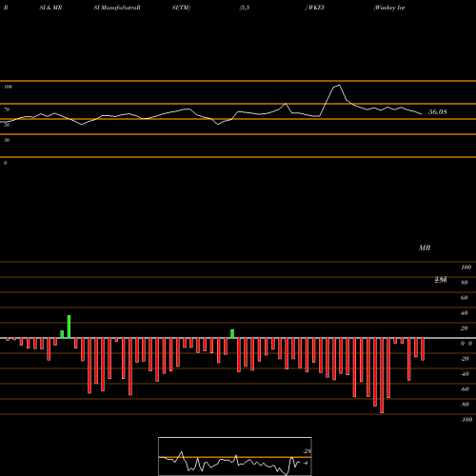Click the MR right-axis label 80
The image size is (476, 476).
(465, 283)
